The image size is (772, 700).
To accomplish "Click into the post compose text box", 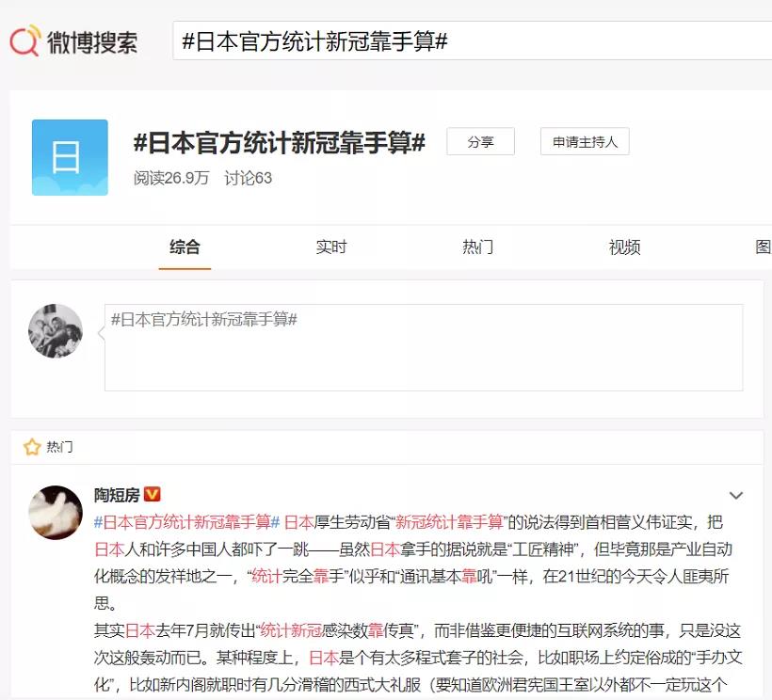I will click(424, 347).
